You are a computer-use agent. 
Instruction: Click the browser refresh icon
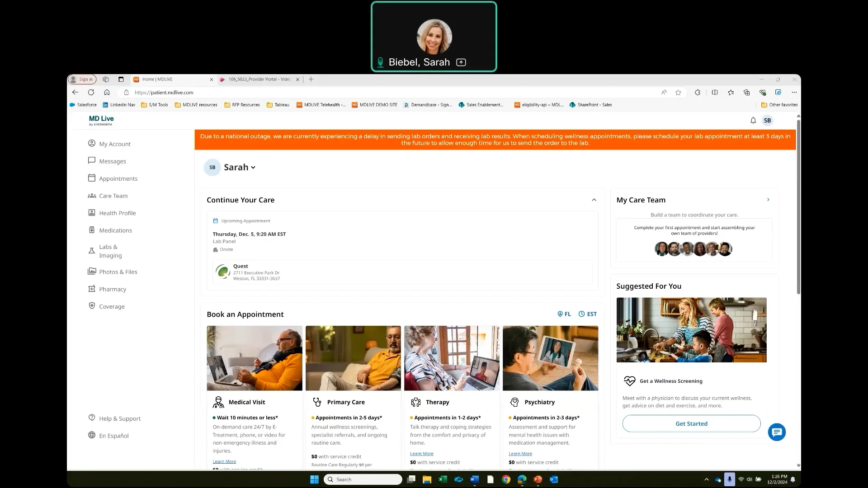click(91, 92)
